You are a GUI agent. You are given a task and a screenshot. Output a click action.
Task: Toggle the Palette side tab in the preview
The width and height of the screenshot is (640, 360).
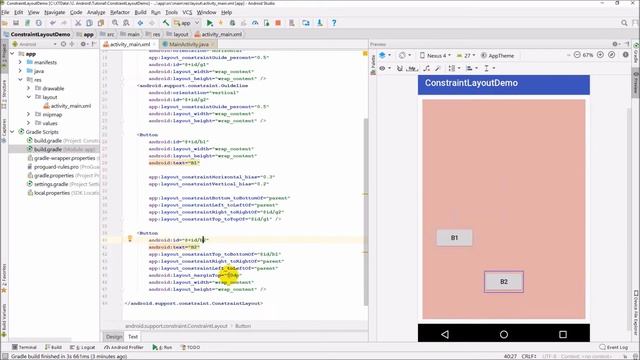pyautogui.click(x=373, y=65)
